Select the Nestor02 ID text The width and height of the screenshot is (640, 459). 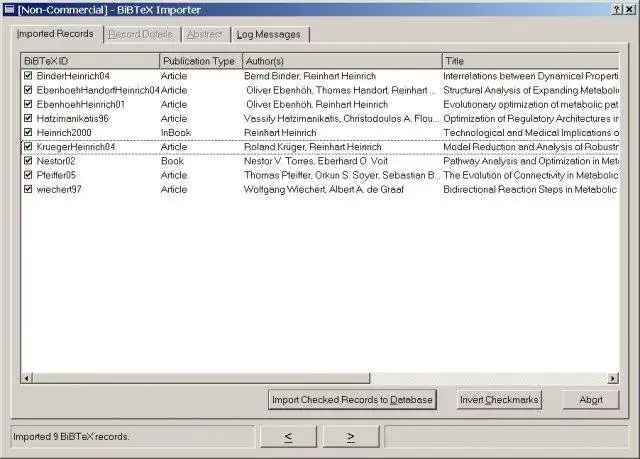point(56,161)
